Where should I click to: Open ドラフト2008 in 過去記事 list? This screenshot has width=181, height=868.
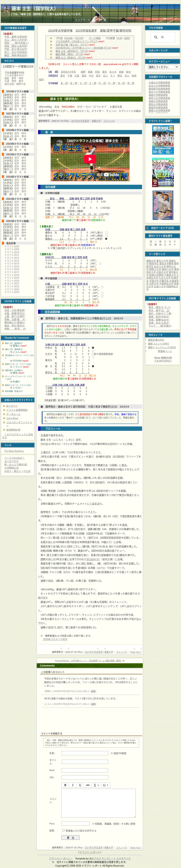[12, 246]
